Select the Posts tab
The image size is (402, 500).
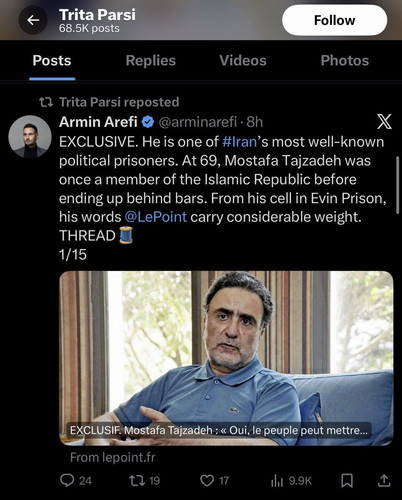[52, 61]
